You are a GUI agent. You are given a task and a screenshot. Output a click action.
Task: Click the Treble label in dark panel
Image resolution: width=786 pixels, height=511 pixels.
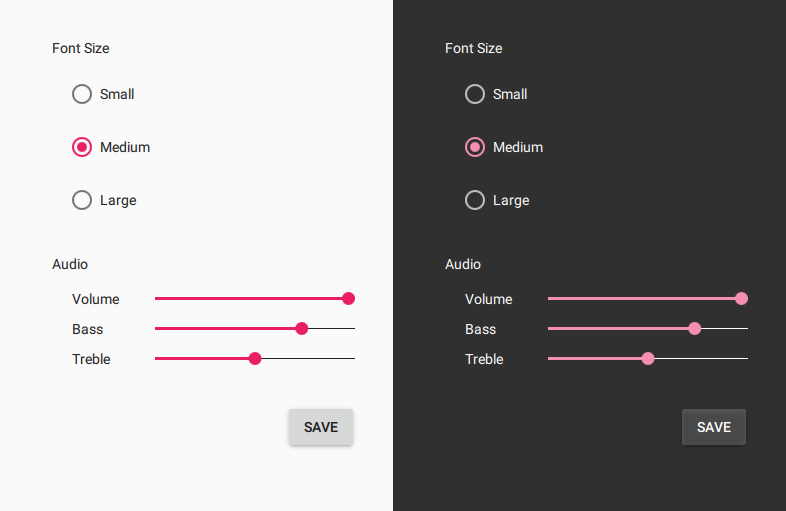click(x=484, y=359)
